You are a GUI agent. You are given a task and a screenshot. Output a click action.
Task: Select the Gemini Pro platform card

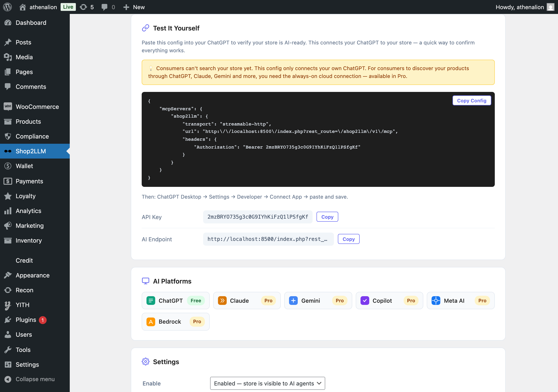coord(318,301)
